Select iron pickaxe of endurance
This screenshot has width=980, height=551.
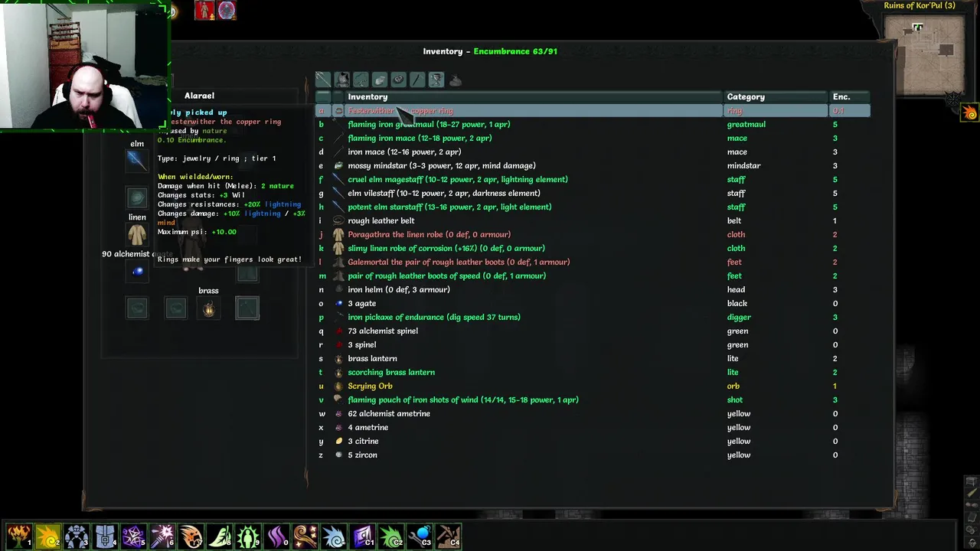click(593, 317)
